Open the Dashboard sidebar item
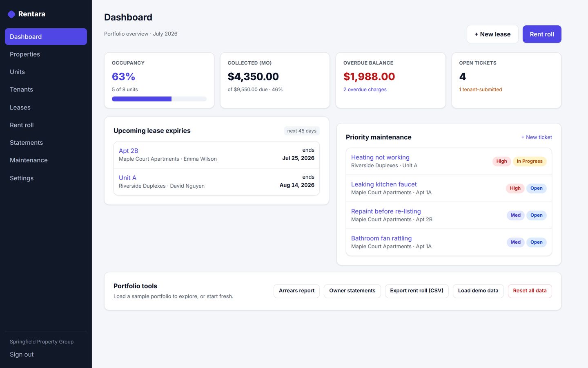The height and width of the screenshot is (368, 588). [46, 36]
